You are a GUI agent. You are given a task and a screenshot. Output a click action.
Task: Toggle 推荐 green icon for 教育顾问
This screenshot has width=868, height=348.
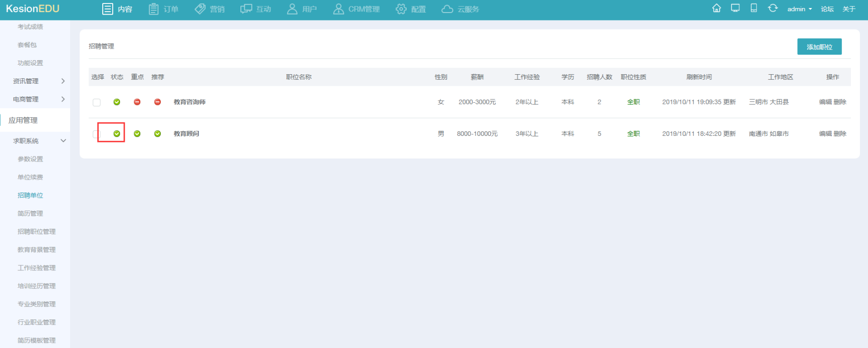[x=157, y=134]
